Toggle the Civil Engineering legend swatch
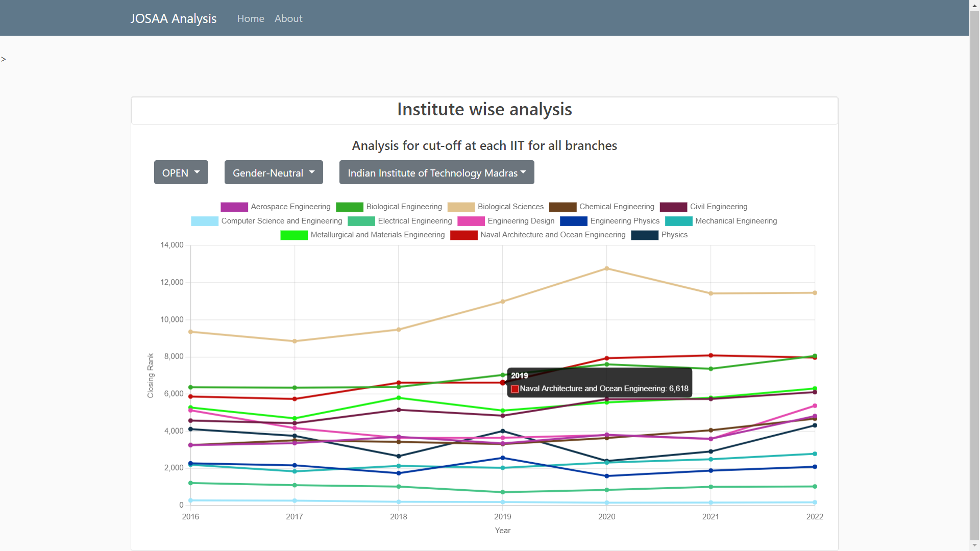This screenshot has height=551, width=980. tap(674, 207)
